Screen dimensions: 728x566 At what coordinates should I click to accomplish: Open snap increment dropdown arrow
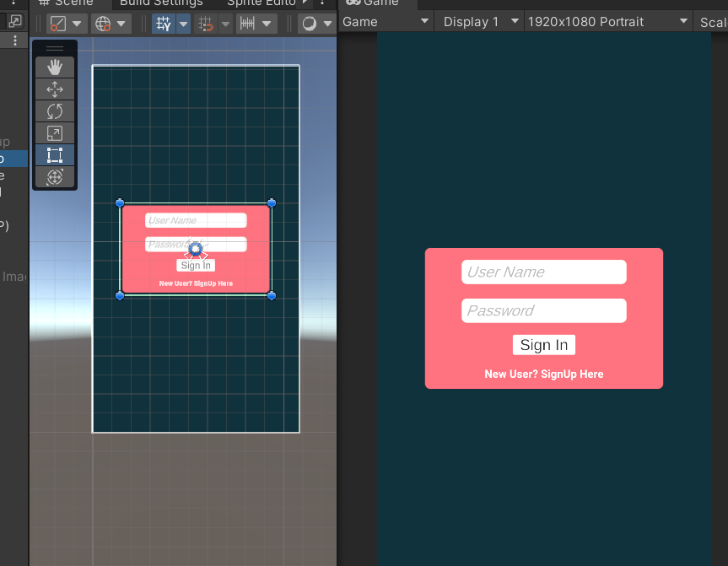pyautogui.click(x=267, y=24)
